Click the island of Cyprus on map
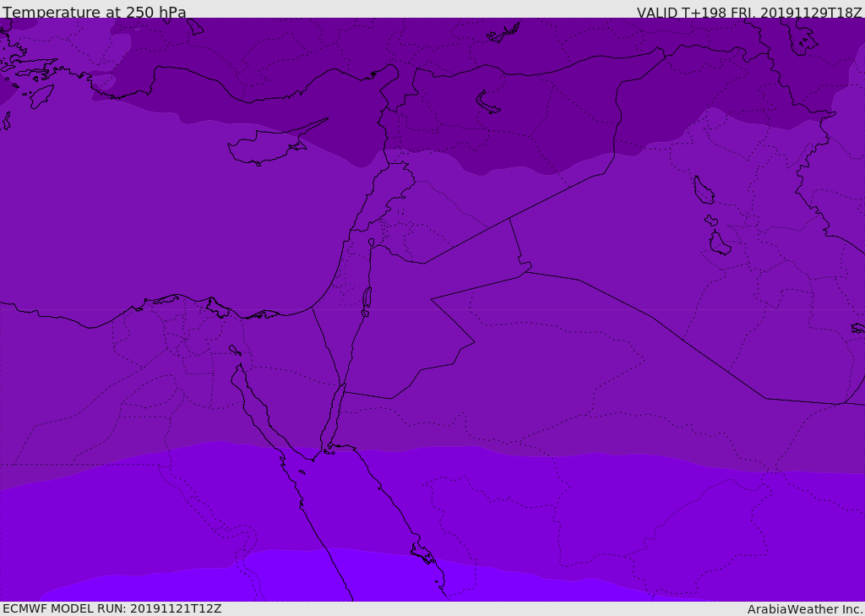The height and width of the screenshot is (616, 865). coord(270,144)
